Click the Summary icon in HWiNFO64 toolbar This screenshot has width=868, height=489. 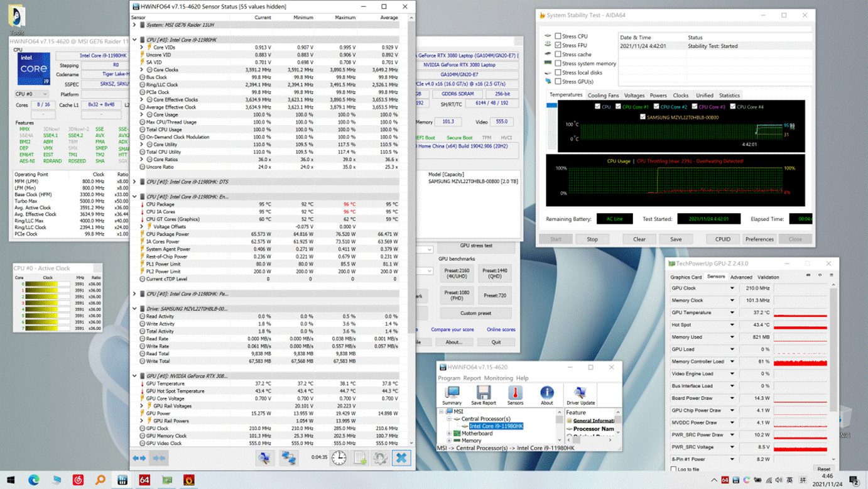tap(452, 395)
